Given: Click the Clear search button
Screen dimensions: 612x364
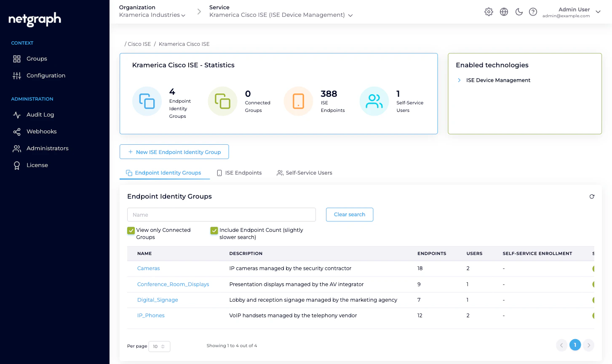Looking at the screenshot, I should [350, 215].
